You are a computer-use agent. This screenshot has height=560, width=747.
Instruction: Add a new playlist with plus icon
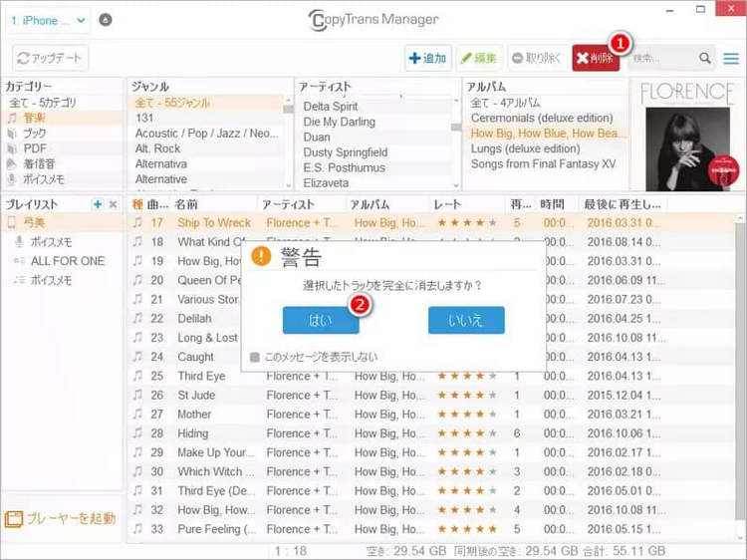(x=98, y=204)
